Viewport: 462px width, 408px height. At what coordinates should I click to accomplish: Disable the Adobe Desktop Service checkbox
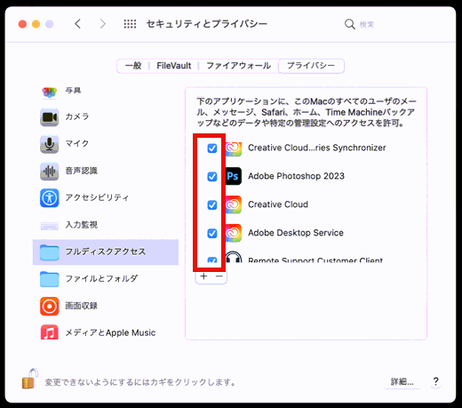212,233
